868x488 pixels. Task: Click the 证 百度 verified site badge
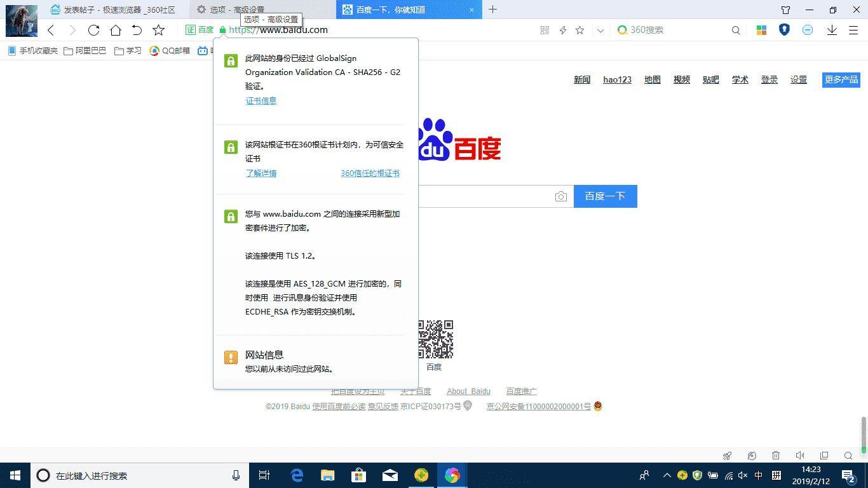click(200, 30)
